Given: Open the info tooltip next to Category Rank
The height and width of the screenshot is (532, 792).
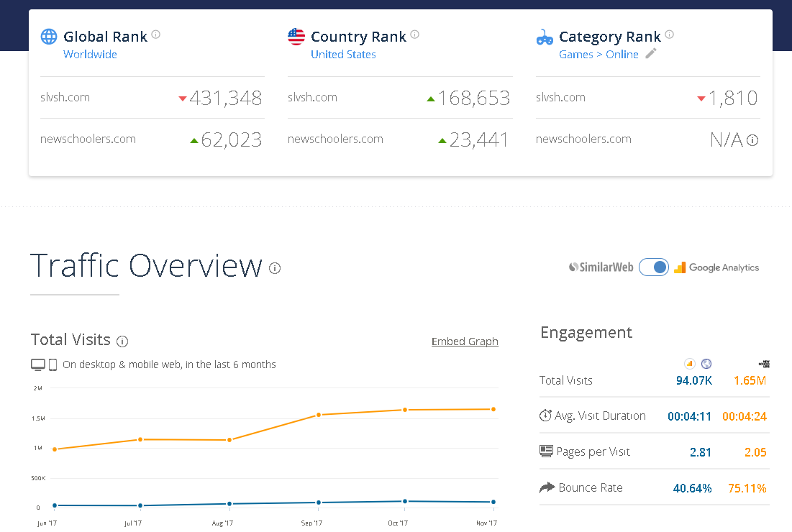Looking at the screenshot, I should pos(669,35).
